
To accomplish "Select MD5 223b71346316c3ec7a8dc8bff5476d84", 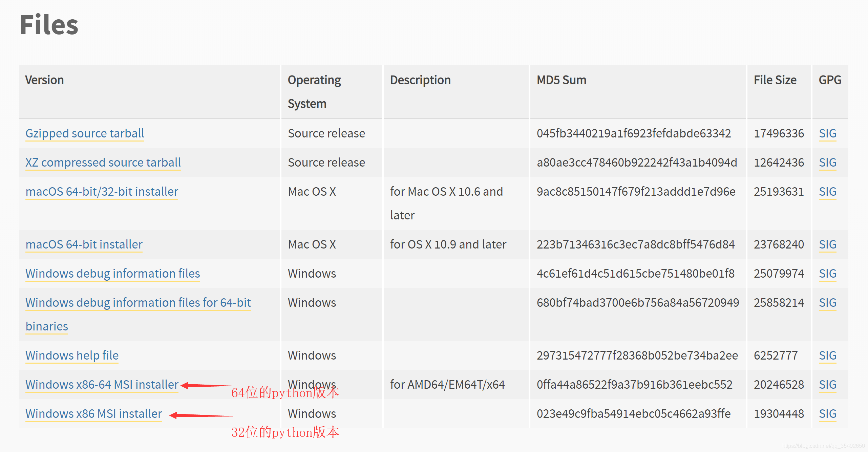I will pos(636,244).
